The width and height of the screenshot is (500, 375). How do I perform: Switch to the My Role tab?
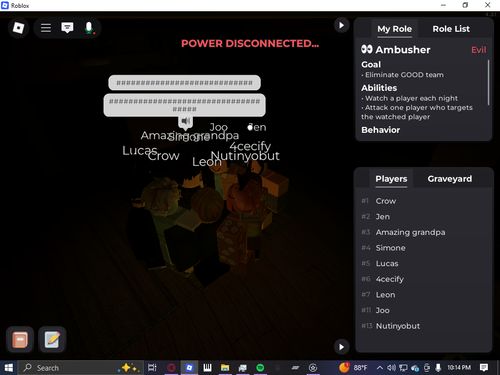point(394,29)
